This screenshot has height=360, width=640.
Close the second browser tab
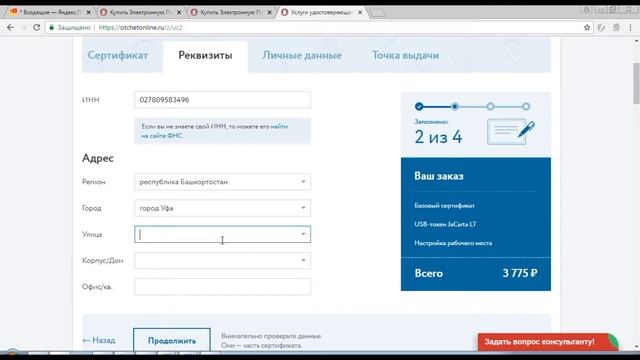179,12
